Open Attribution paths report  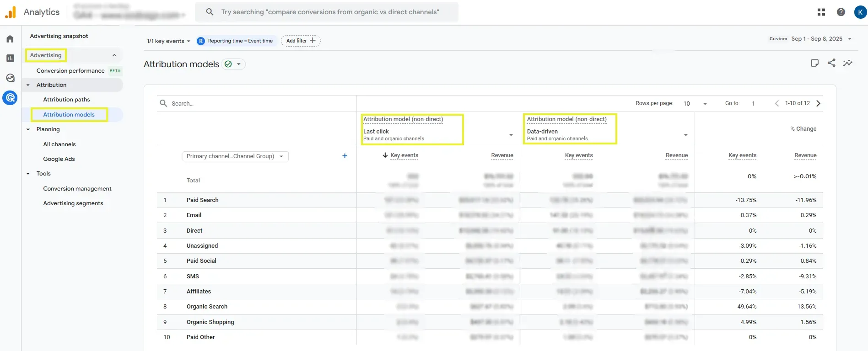pyautogui.click(x=66, y=100)
